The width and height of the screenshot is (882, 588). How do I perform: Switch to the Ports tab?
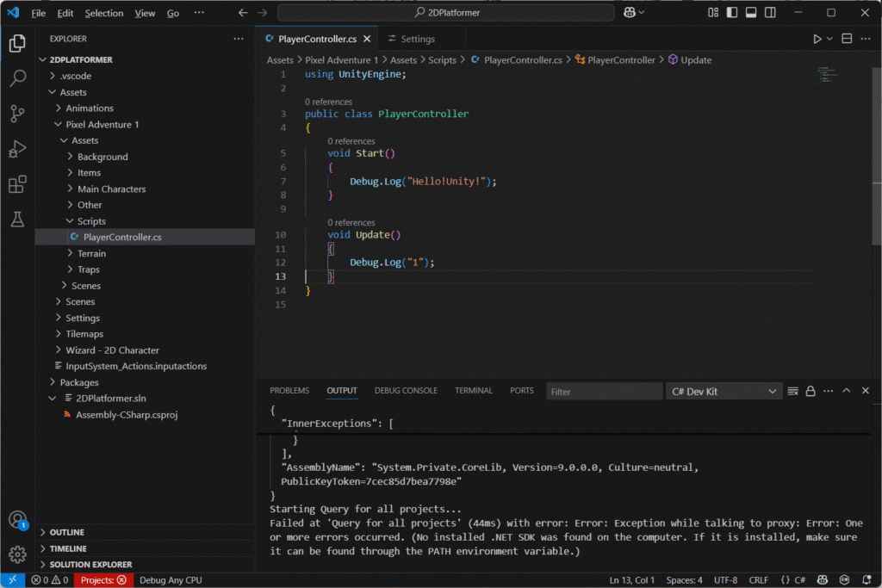(521, 391)
